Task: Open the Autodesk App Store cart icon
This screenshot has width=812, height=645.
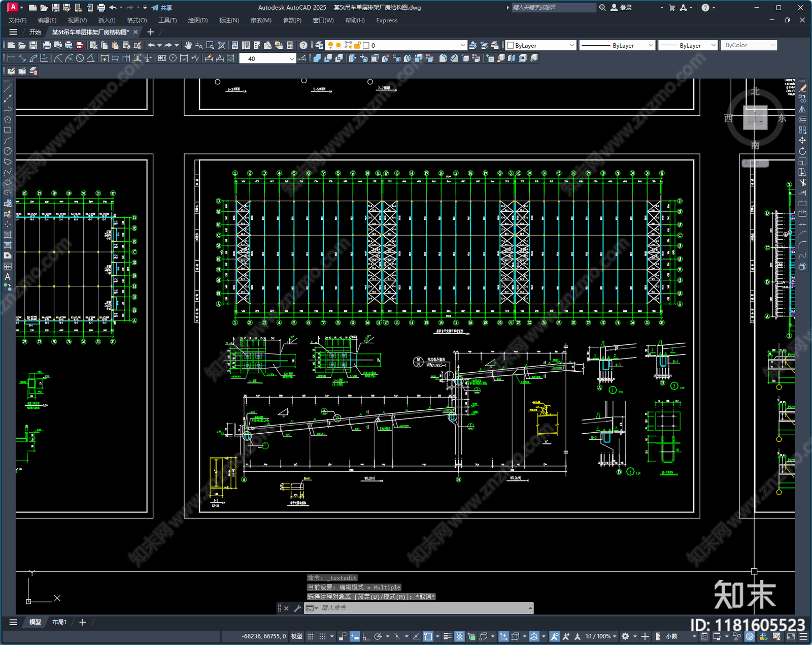Action: [672, 8]
